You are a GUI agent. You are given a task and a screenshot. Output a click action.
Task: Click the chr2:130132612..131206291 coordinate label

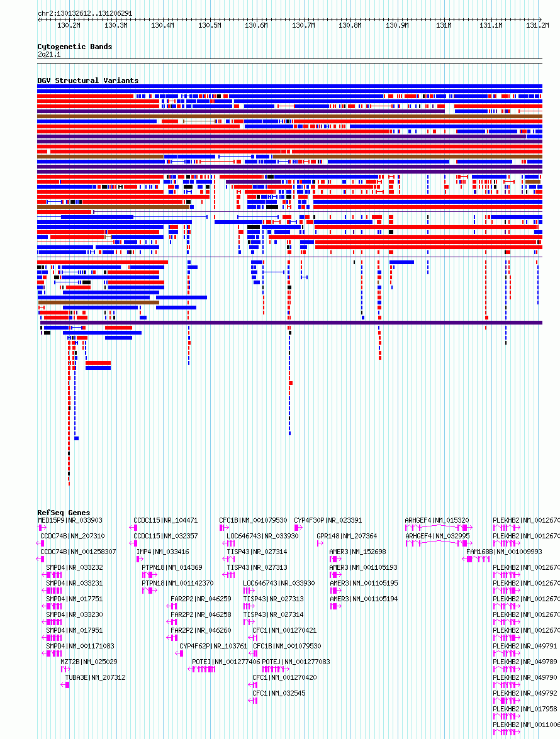pyautogui.click(x=85, y=13)
